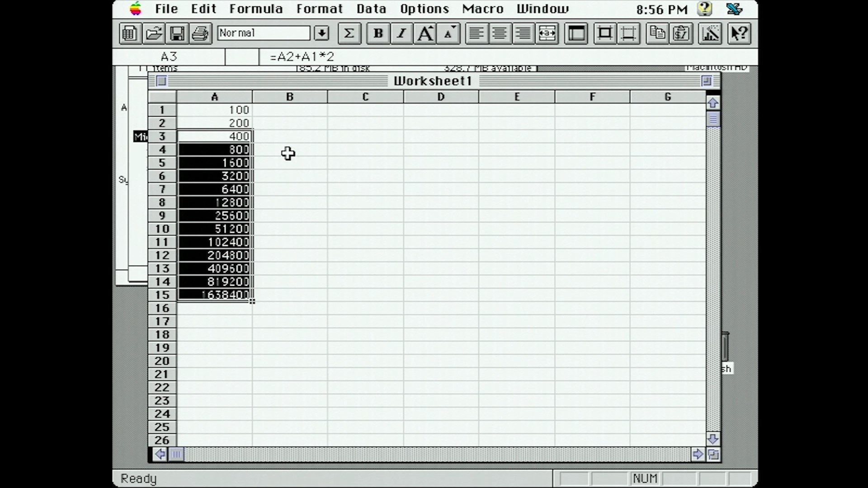Click the Normal style name field
868x488 pixels.
[264, 33]
